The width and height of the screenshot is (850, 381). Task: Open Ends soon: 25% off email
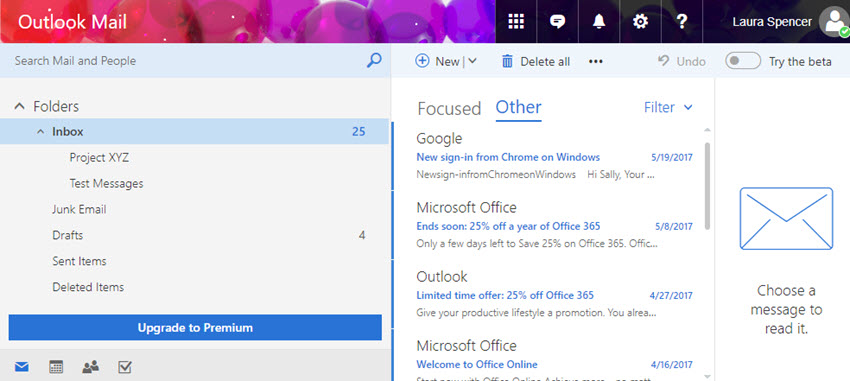pos(554,225)
